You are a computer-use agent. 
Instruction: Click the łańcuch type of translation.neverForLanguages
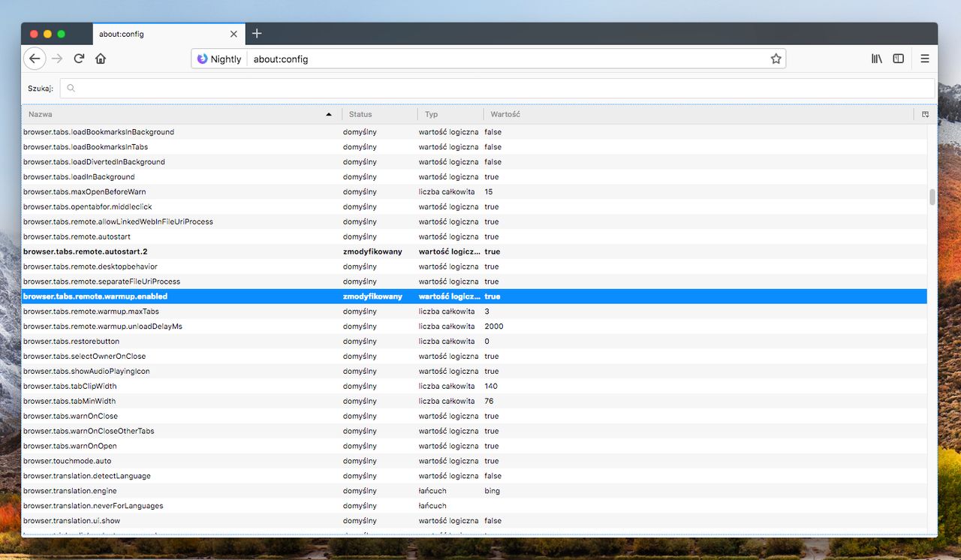tap(432, 506)
